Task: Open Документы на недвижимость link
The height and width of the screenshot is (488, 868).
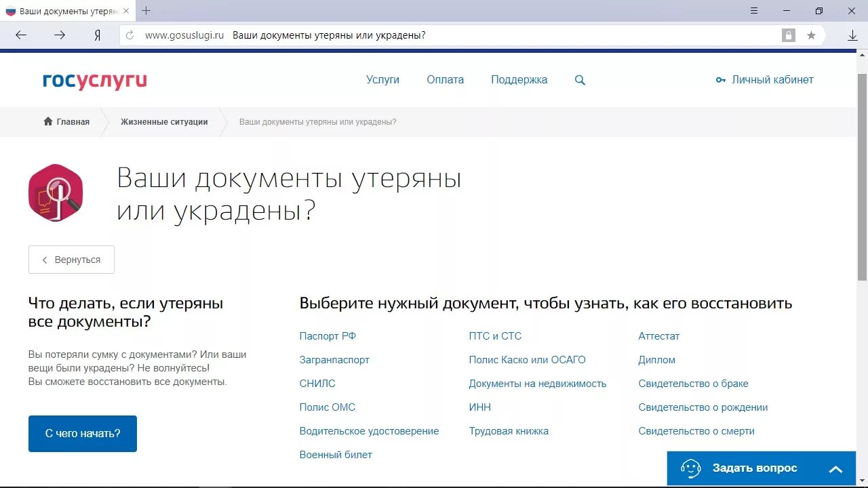Action: coord(538,384)
